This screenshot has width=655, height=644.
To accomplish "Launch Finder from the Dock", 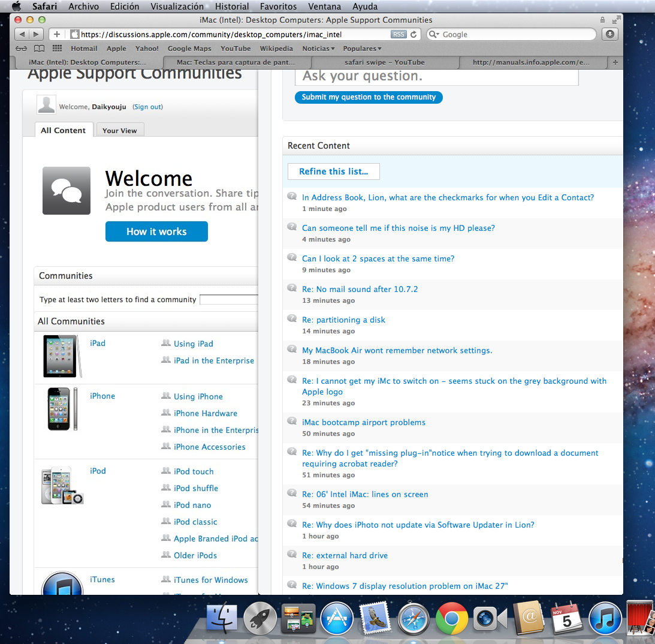I will pyautogui.click(x=222, y=619).
